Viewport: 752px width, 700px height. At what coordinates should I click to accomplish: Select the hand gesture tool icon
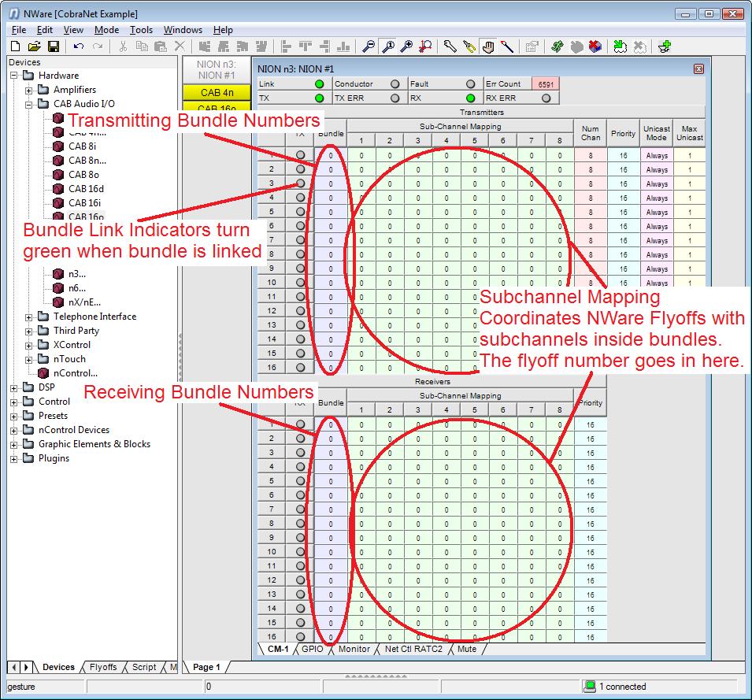tap(488, 47)
